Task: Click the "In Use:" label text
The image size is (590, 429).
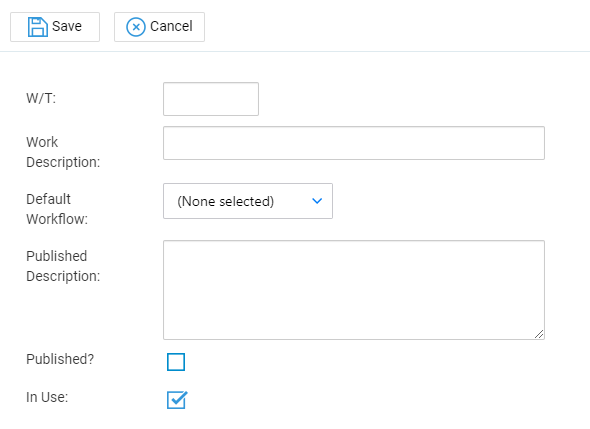Action: [47, 397]
